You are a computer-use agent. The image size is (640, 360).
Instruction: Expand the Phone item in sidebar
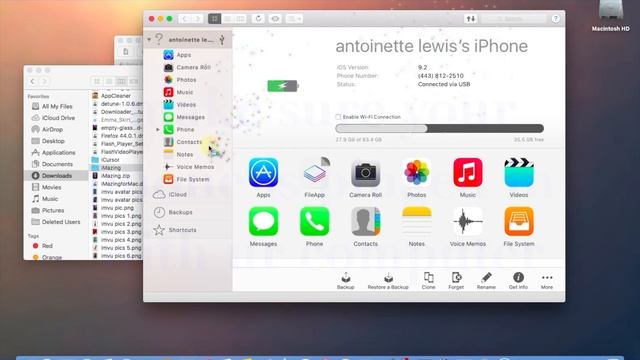click(158, 129)
